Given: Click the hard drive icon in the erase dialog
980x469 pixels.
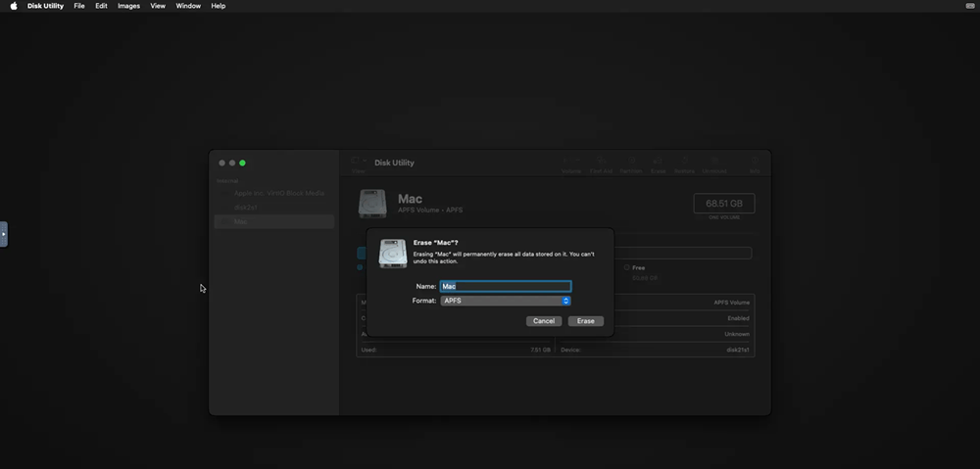Looking at the screenshot, I should tap(393, 254).
